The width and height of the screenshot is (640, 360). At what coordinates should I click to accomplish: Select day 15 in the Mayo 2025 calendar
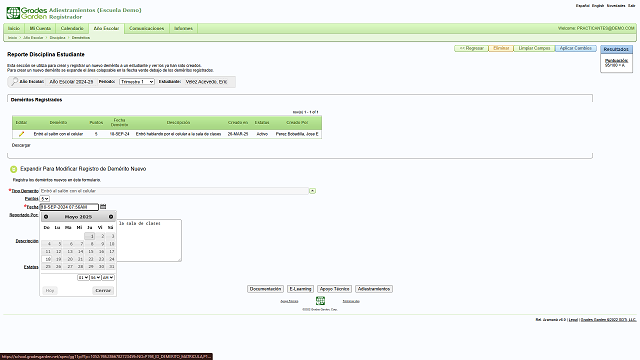(90, 251)
